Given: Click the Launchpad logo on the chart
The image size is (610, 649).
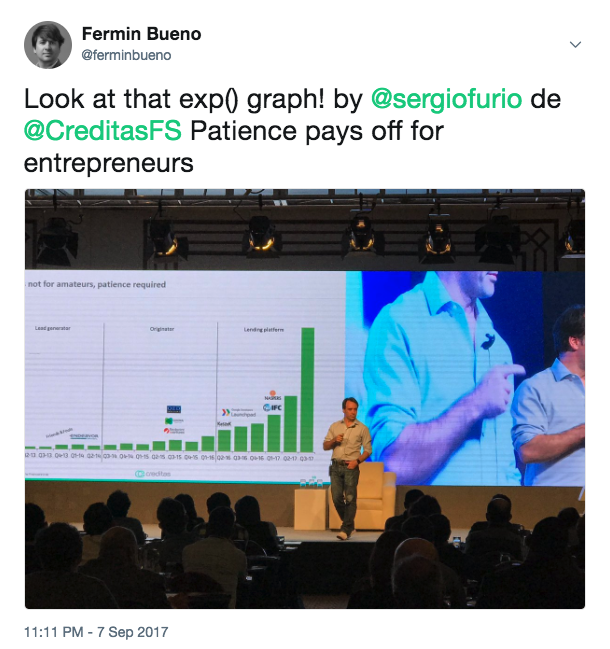Looking at the screenshot, I should point(238,412).
